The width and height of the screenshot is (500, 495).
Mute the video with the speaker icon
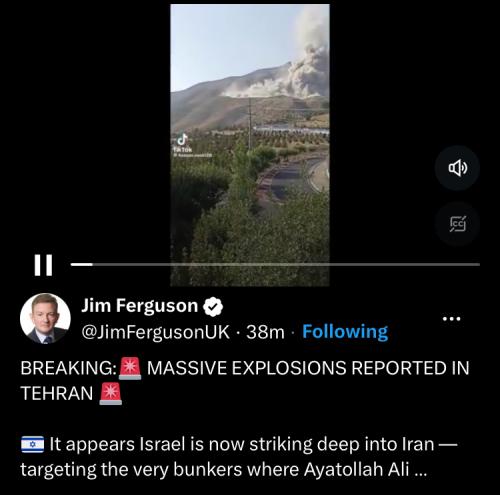coord(457,168)
